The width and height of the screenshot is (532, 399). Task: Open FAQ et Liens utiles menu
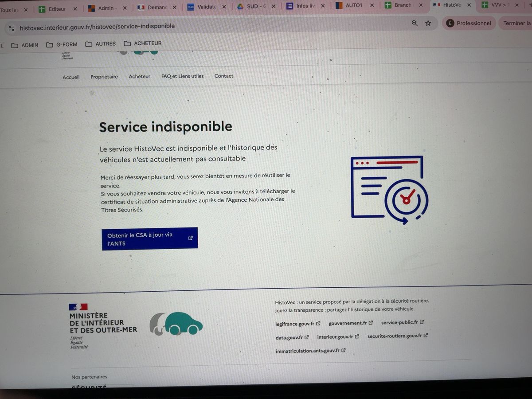pyautogui.click(x=182, y=76)
